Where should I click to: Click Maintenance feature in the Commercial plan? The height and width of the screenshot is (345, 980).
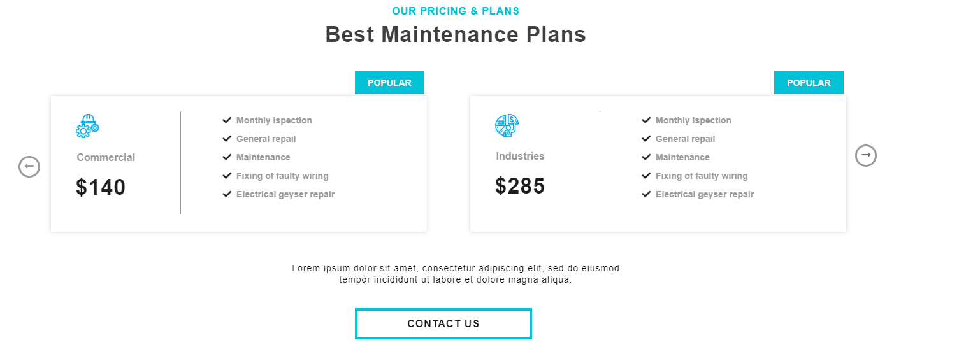point(263,157)
